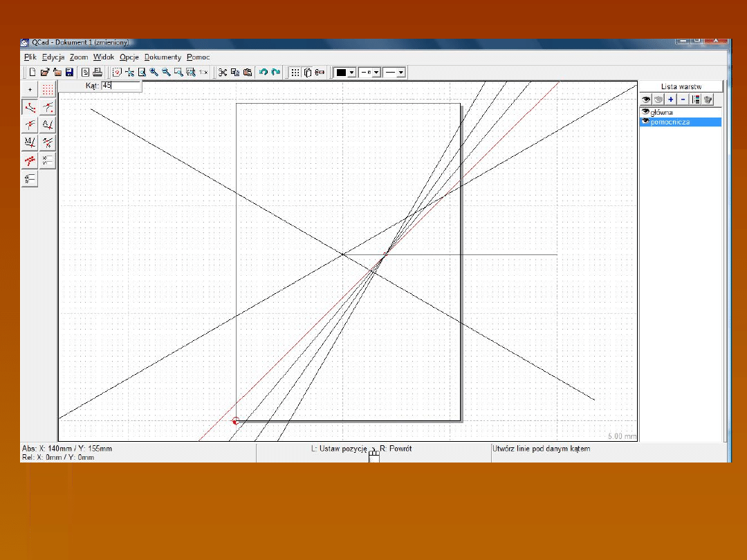Screen dimensions: 747x560
Task: Click the redo arrow icon
Action: click(x=276, y=72)
